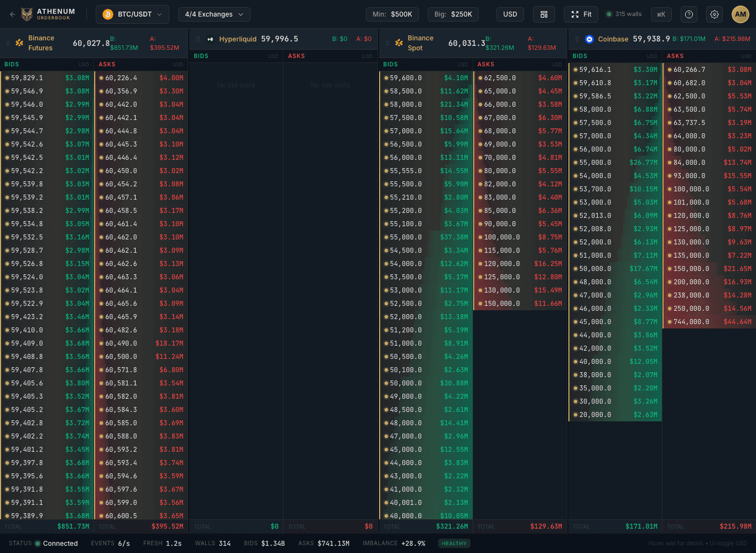Toggle the USD display button
756x553 pixels.
point(510,14)
